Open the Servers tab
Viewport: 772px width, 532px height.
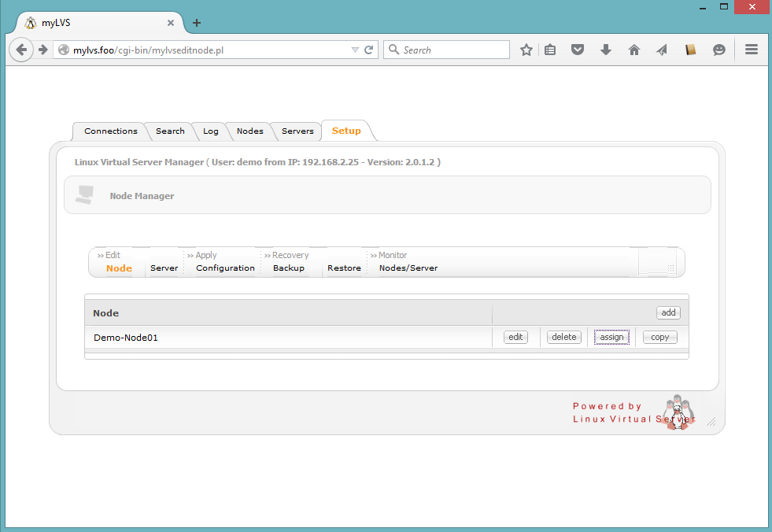click(297, 131)
